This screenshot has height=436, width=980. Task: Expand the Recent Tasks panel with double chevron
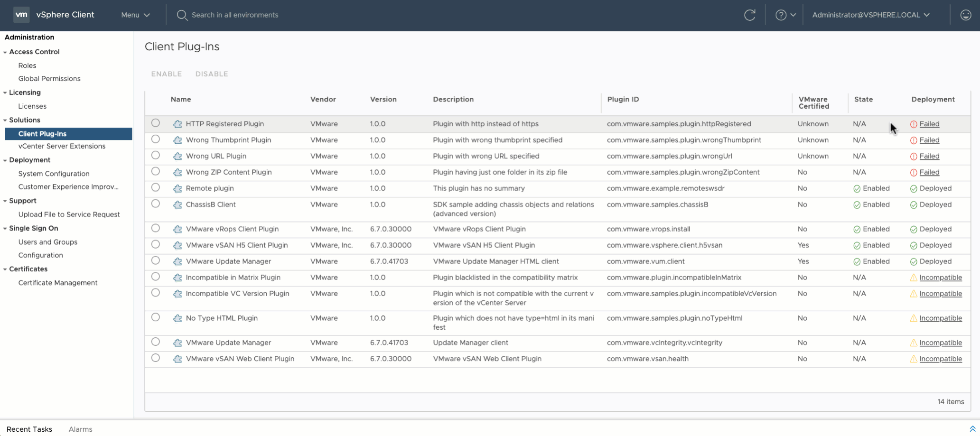(x=972, y=429)
